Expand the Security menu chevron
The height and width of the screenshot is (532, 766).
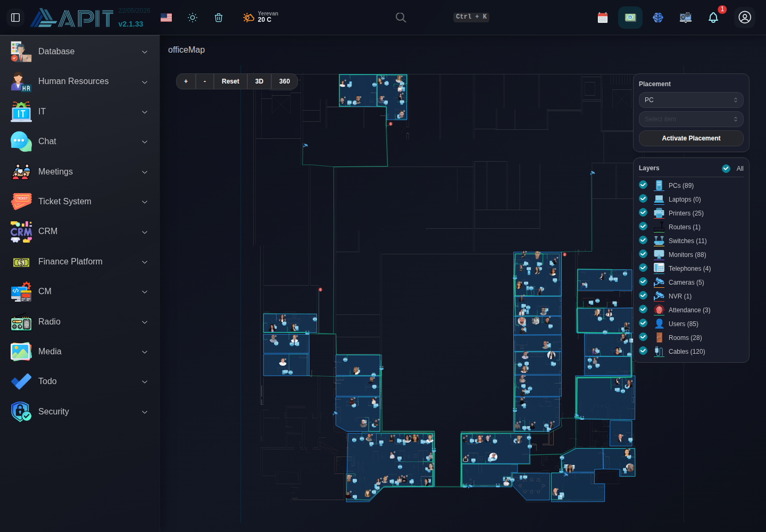pyautogui.click(x=145, y=412)
